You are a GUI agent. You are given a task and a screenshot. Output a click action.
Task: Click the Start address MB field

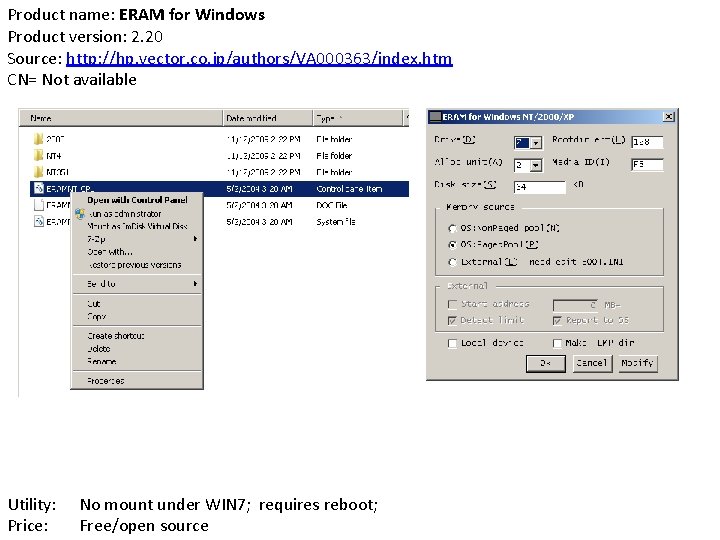576,305
